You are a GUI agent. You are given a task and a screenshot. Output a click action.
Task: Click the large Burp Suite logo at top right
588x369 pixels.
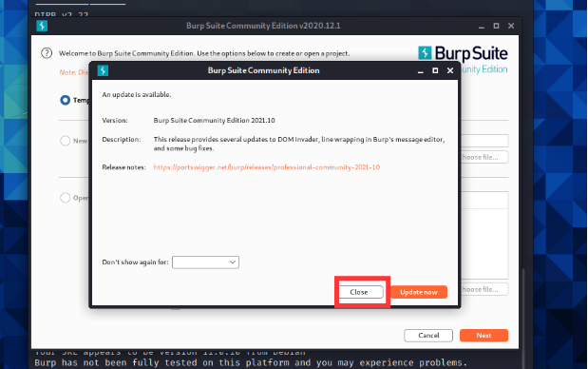point(463,53)
